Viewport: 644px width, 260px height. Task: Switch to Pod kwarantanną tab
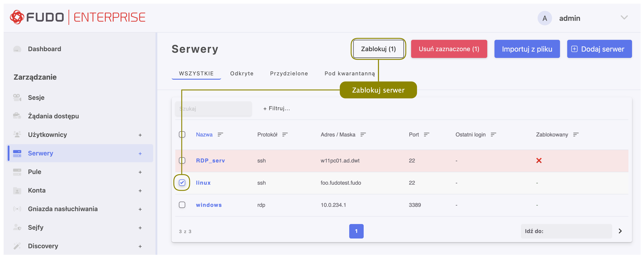(350, 73)
